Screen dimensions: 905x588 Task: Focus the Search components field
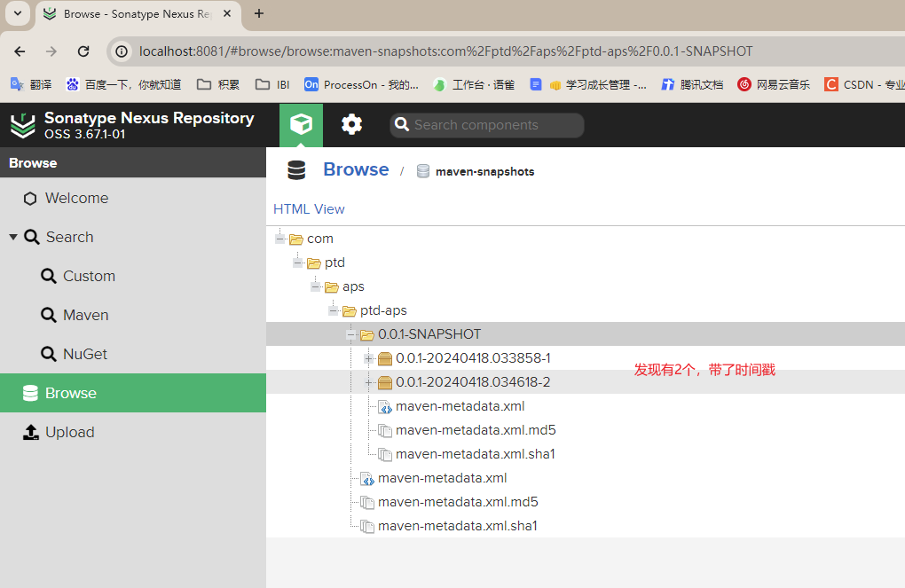point(487,125)
